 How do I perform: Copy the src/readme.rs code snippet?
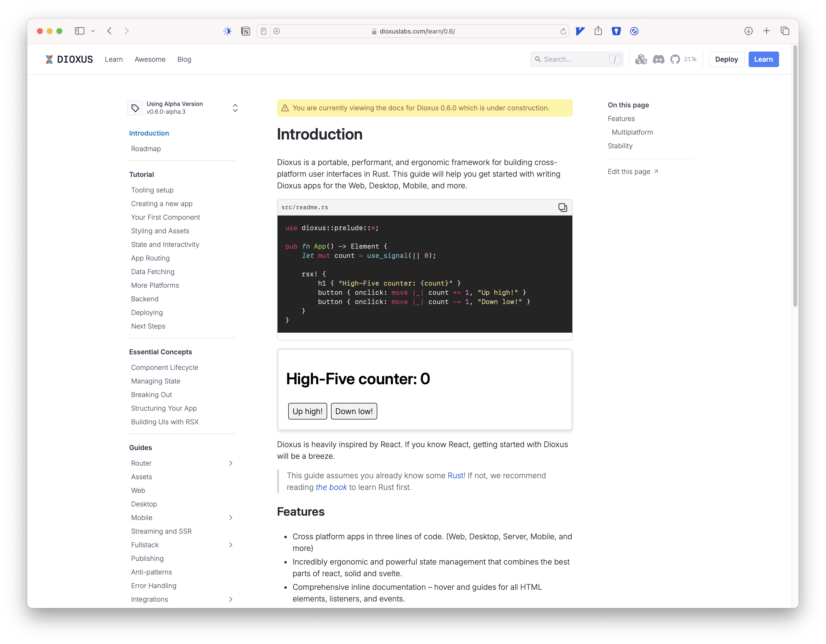562,207
